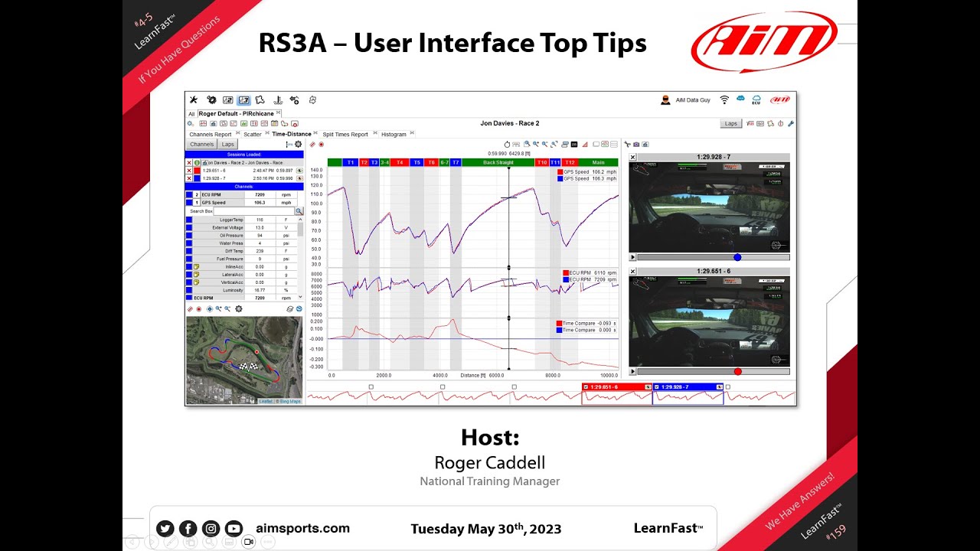The image size is (980, 551).
Task: Remove the 1:29.651 - 6 lap with red X
Action: [189, 170]
